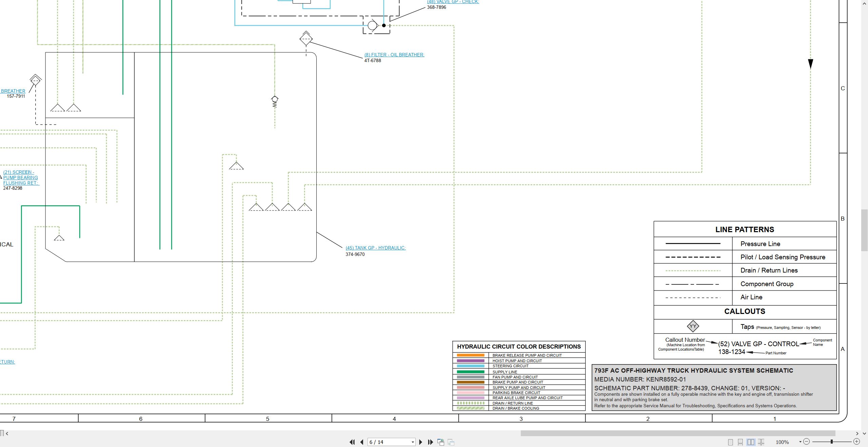Click the orange BRAKE RELEASE PUMP swatch

tap(471, 355)
